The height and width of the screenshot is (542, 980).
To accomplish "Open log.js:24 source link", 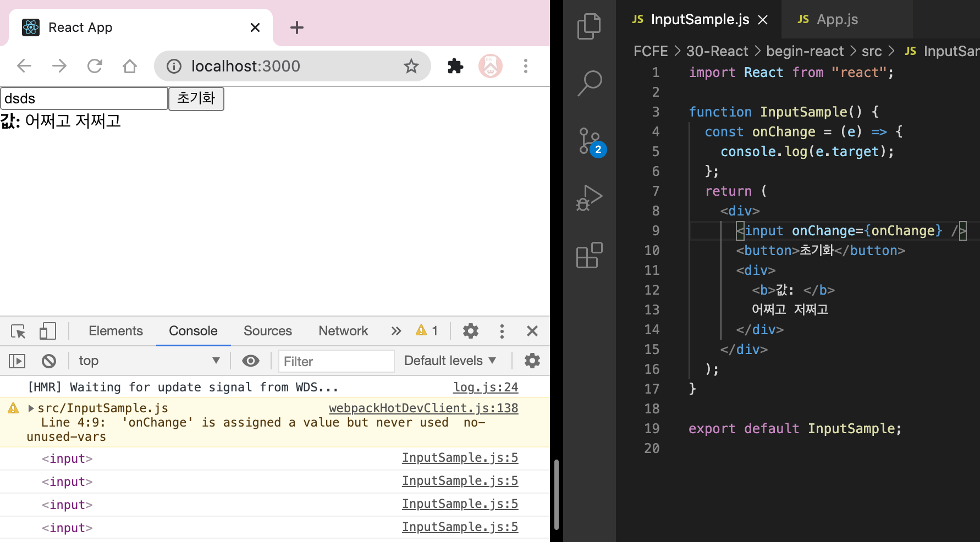I will click(486, 387).
